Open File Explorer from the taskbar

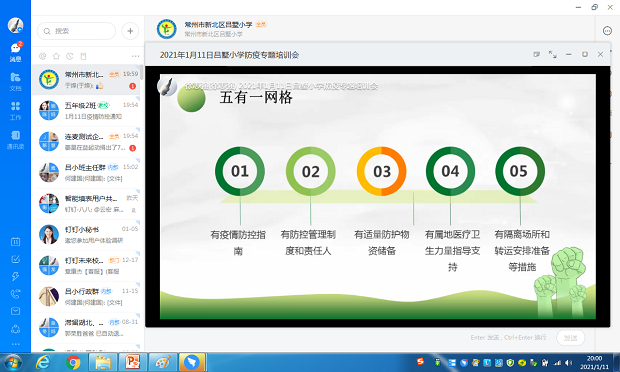pos(102,363)
